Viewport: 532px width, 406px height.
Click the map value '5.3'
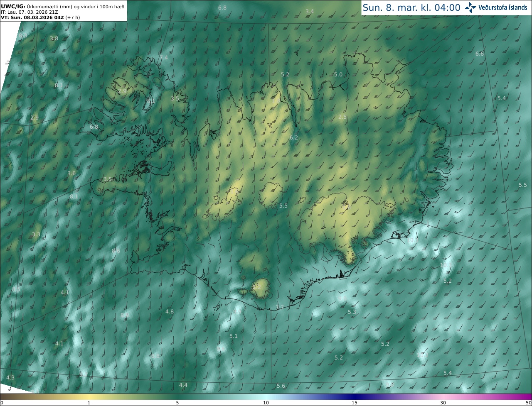pos(352,312)
